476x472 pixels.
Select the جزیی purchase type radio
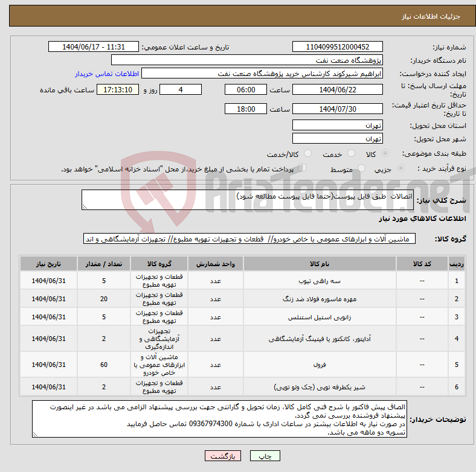[400, 168]
